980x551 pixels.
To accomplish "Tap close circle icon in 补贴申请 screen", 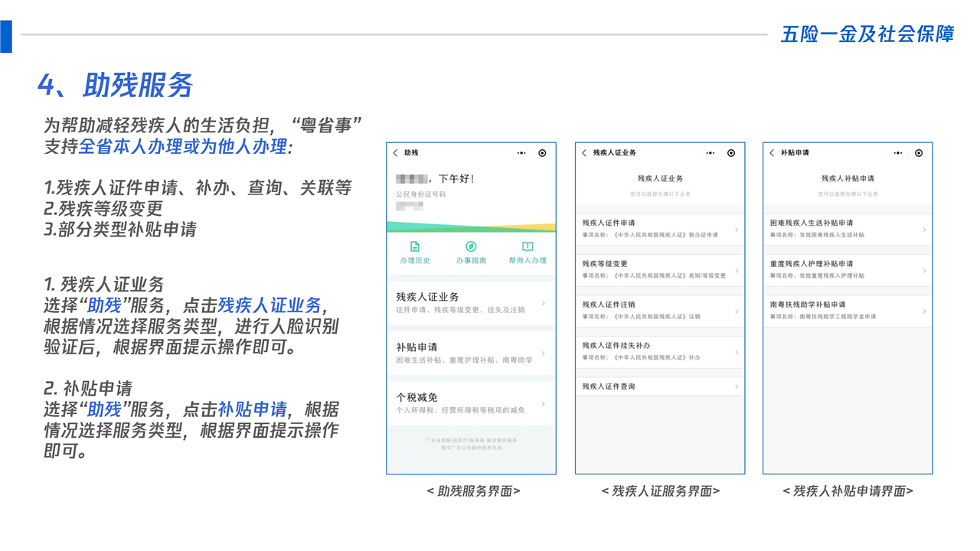I will 919,153.
